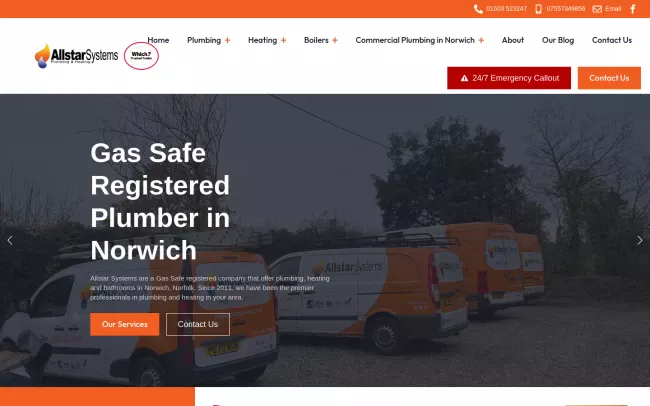
Task: Click the 24/7 Emergency Callout button
Action: pos(509,78)
